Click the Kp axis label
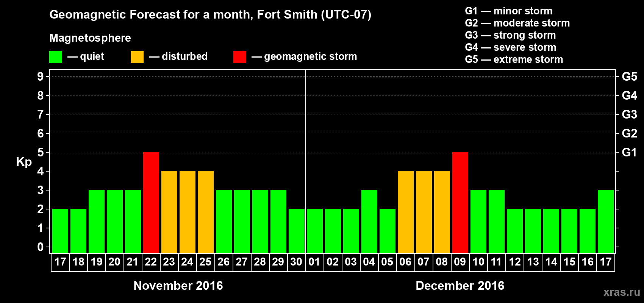This screenshot has height=303, width=644. pos(24,162)
